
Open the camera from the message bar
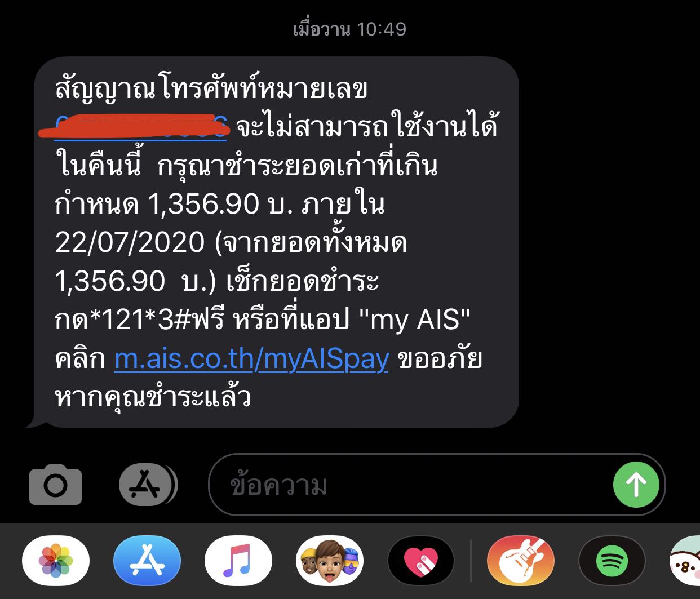click(55, 485)
